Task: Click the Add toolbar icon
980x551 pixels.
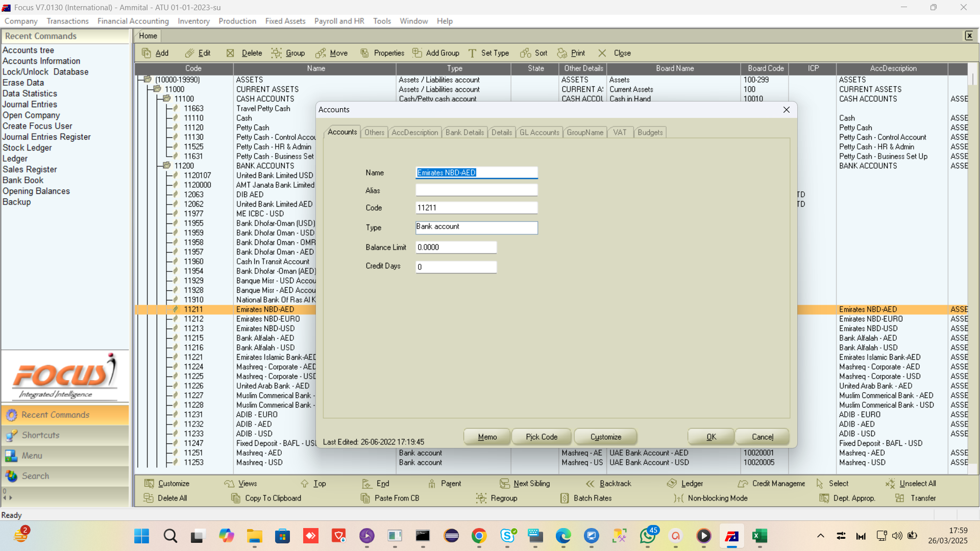Action: pyautogui.click(x=147, y=53)
